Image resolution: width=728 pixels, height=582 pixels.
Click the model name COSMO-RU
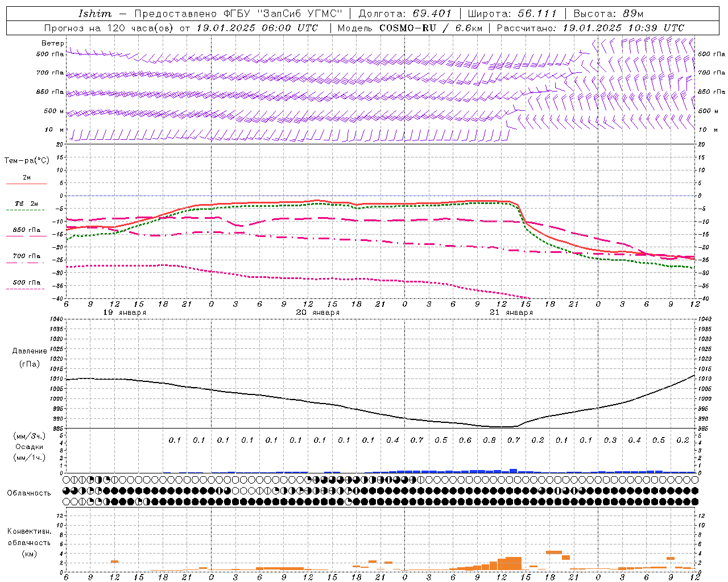(x=408, y=28)
